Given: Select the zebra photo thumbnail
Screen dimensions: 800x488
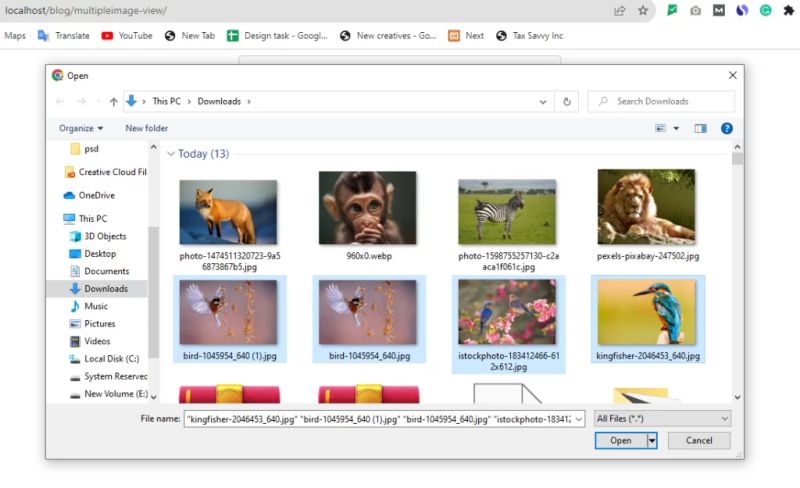Looking at the screenshot, I should [x=507, y=212].
